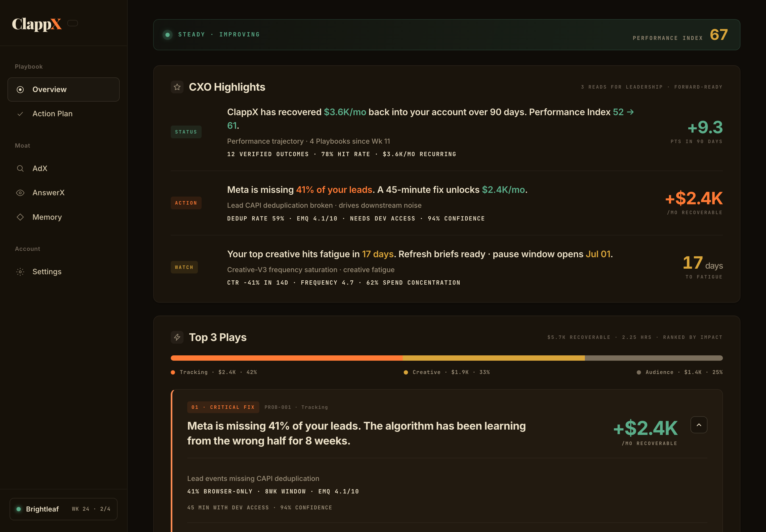Click the CXO Highlights heading

tap(227, 87)
